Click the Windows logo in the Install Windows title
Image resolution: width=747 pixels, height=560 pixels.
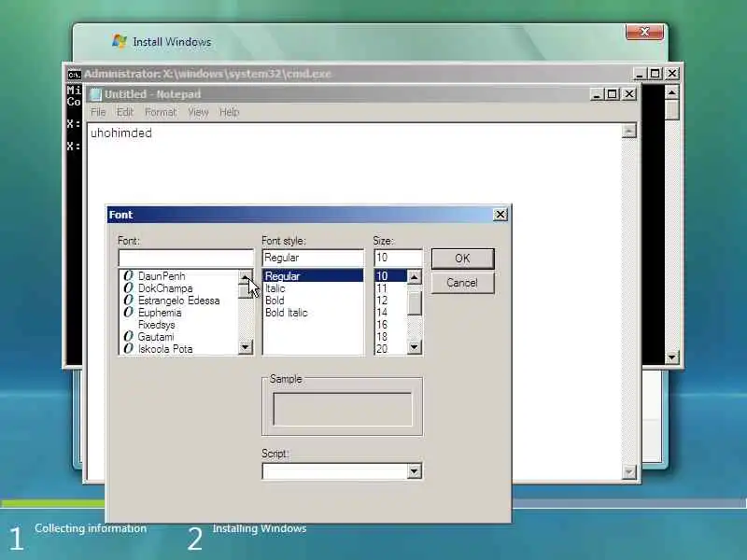[x=120, y=41]
